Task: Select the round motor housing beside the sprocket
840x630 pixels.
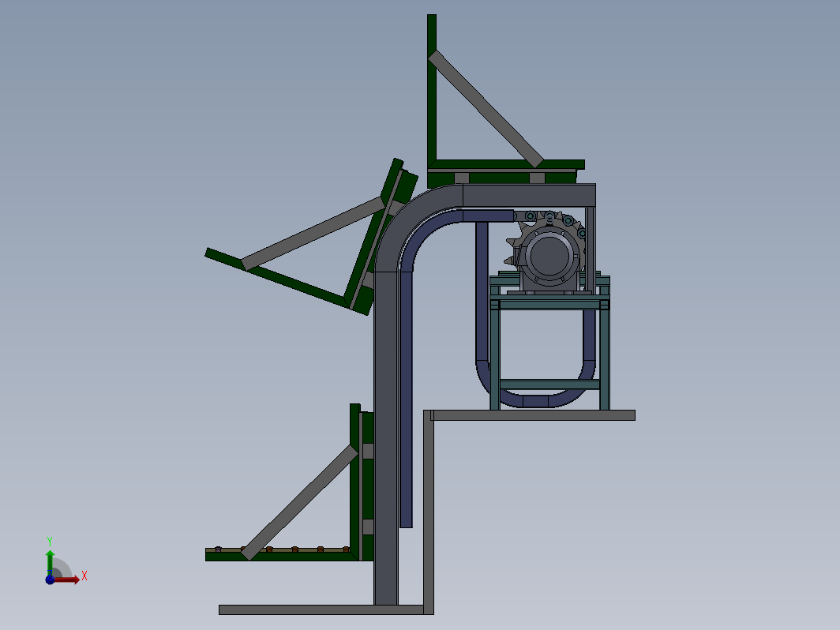Action: coord(551,256)
